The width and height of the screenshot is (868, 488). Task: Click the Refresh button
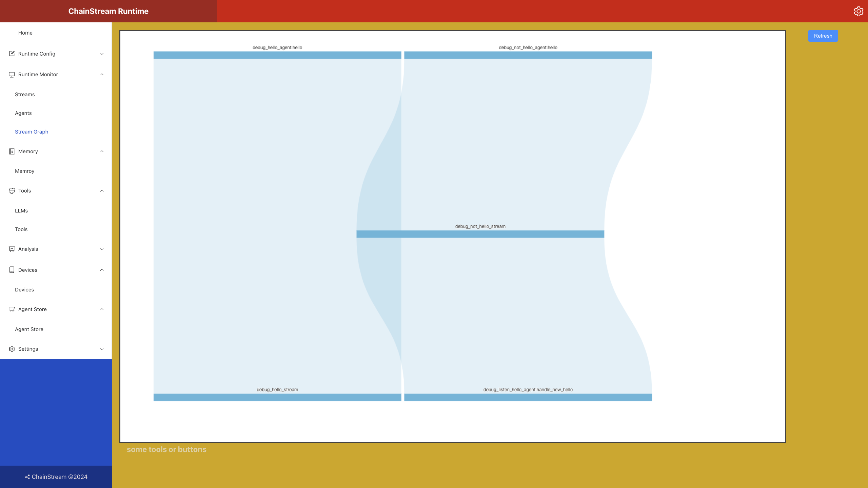point(823,36)
